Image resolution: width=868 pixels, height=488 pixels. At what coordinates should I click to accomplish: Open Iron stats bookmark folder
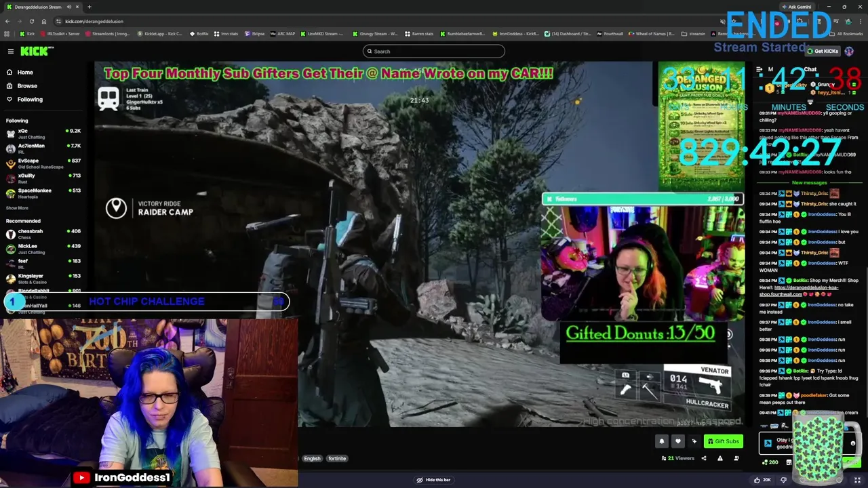tap(226, 33)
